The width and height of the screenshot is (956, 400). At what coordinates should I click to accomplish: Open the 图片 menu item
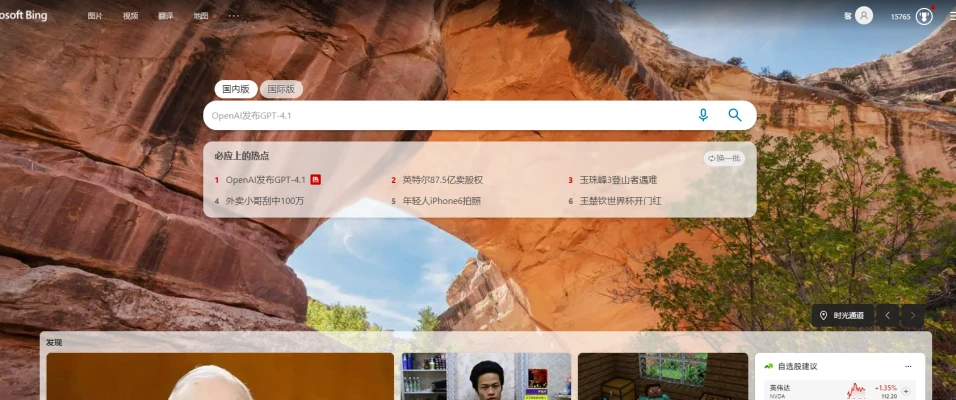[95, 16]
